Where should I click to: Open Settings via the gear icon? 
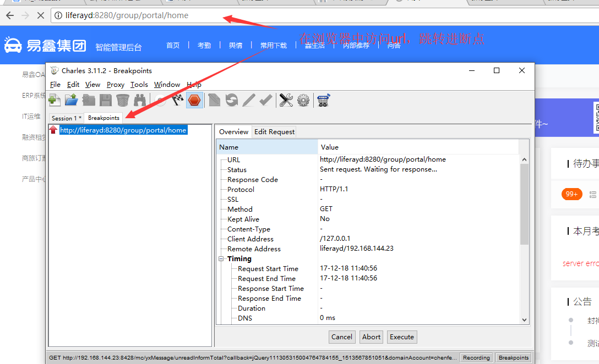point(303,101)
